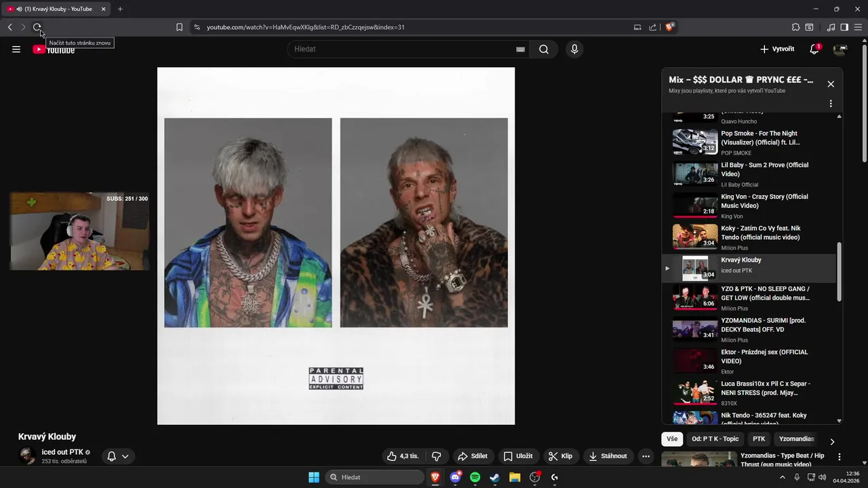The image size is (868, 488).
Task: Go to the YouTube home logo
Action: click(54, 49)
